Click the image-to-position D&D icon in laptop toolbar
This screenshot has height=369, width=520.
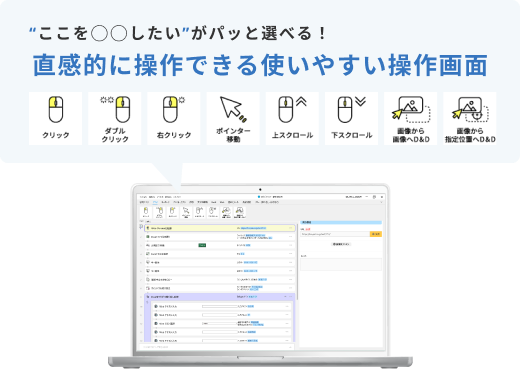[x=239, y=212]
